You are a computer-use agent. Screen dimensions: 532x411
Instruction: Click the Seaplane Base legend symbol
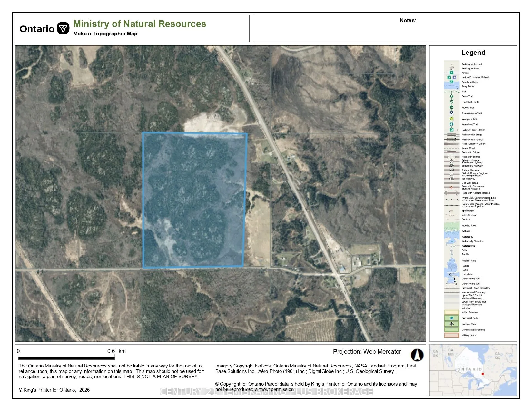point(452,82)
